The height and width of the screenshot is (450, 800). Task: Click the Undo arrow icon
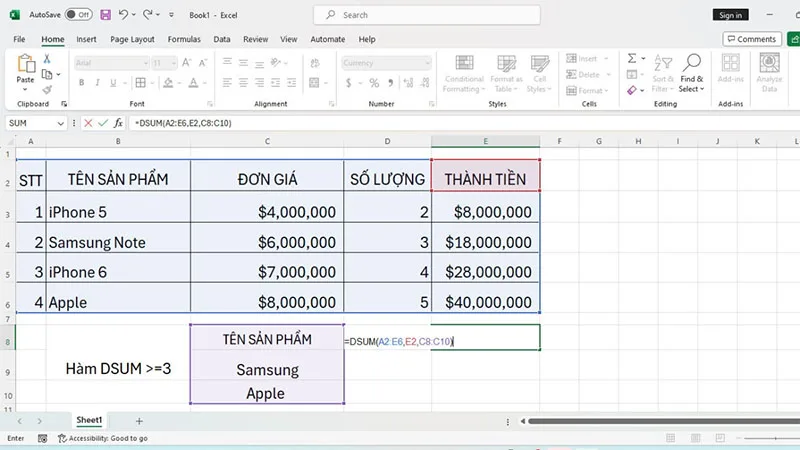click(123, 15)
